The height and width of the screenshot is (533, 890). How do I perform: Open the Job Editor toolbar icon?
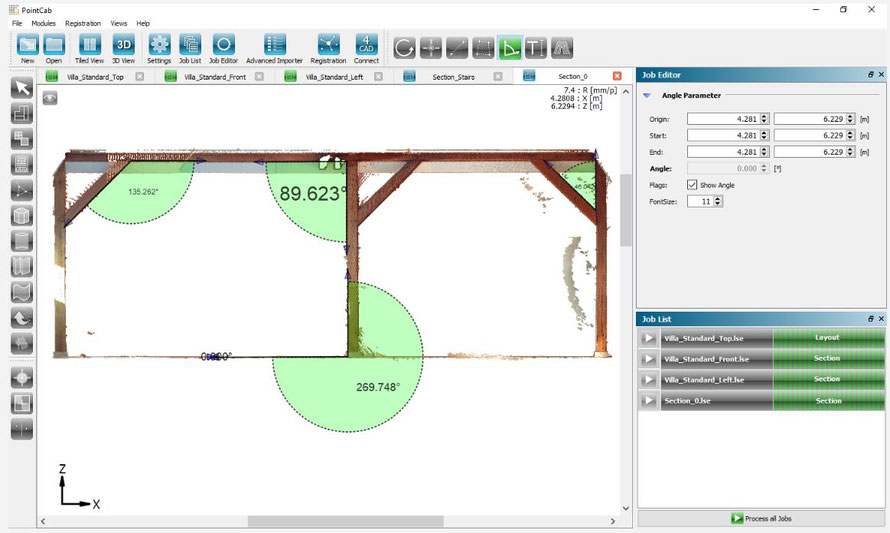223,45
